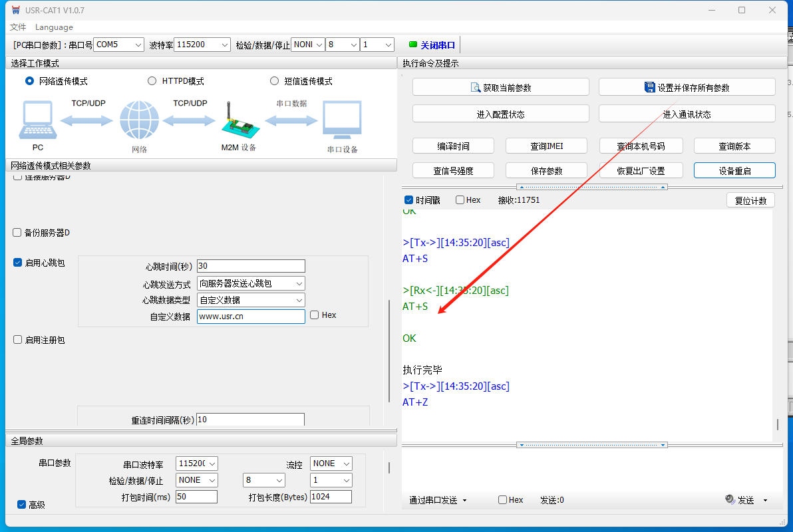The image size is (793, 532).
Task: Click the network globe icon in the diagram
Action: point(139,121)
